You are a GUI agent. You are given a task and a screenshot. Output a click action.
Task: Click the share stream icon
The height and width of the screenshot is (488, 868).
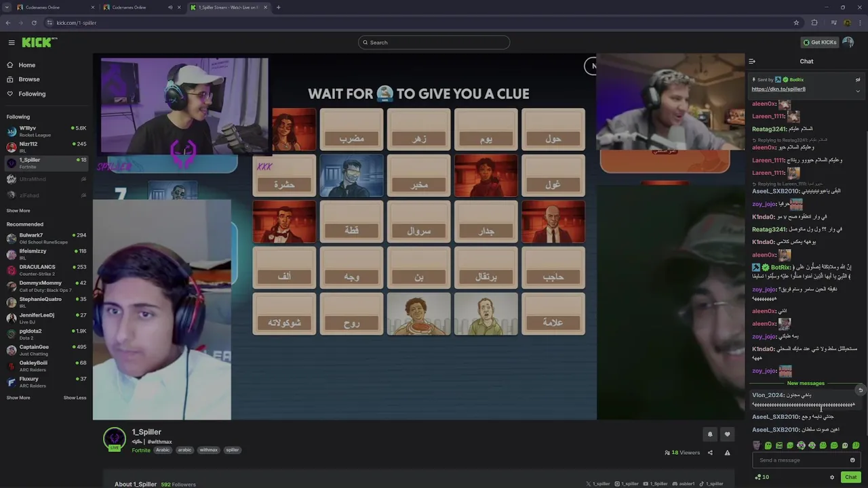[710, 453]
